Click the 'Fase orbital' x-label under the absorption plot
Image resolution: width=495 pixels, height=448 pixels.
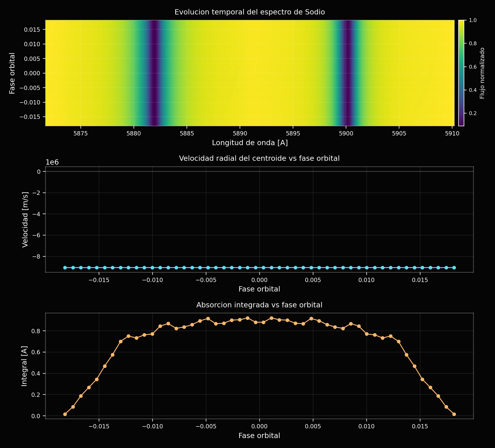click(x=259, y=436)
